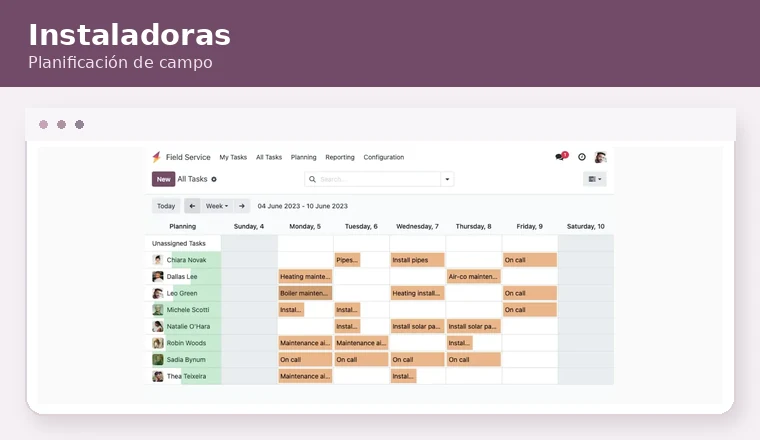Image resolution: width=760 pixels, height=440 pixels.
Task: Open Leo Green's Friday On call task
Action: [x=530, y=293]
